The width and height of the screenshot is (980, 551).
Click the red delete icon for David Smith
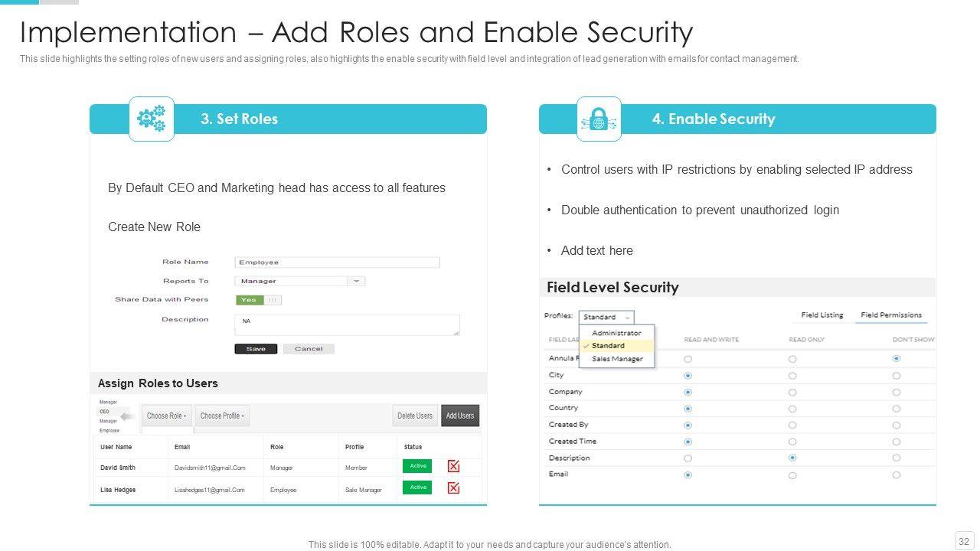[x=453, y=466]
